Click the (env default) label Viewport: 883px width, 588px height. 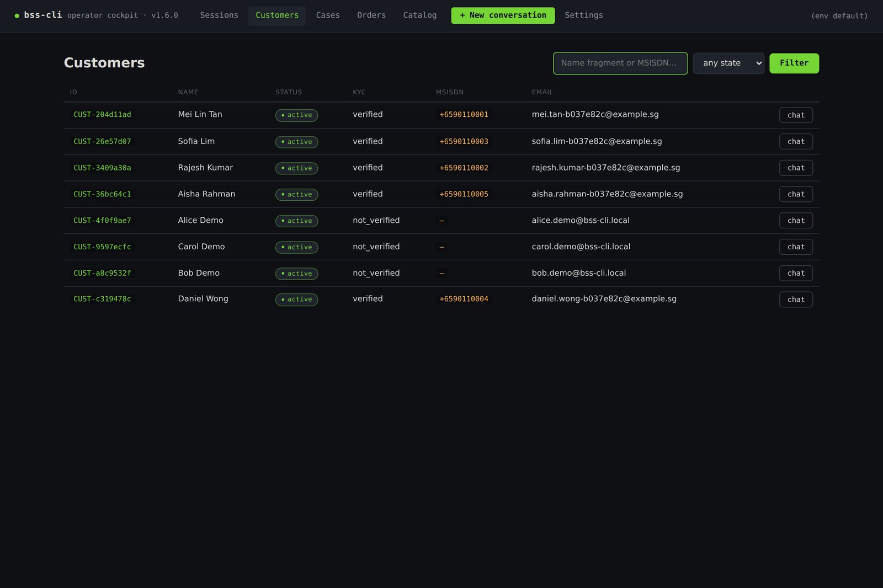[x=839, y=16]
